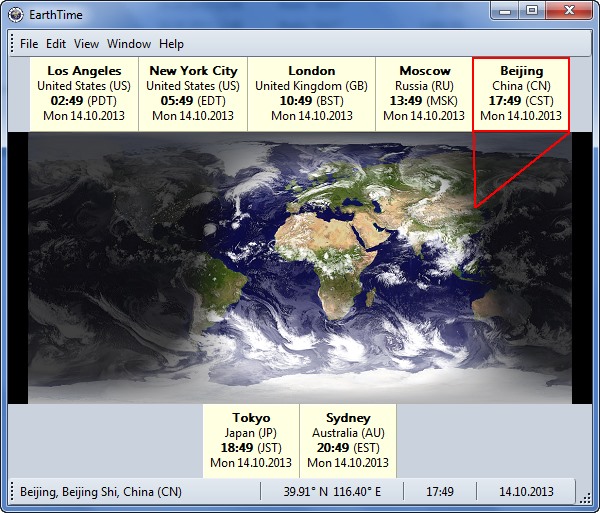
Task: Open the View menu
Action: (x=86, y=44)
